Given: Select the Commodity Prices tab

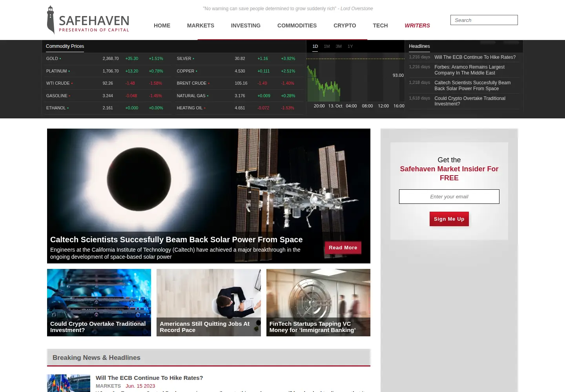Looking at the screenshot, I should [65, 46].
